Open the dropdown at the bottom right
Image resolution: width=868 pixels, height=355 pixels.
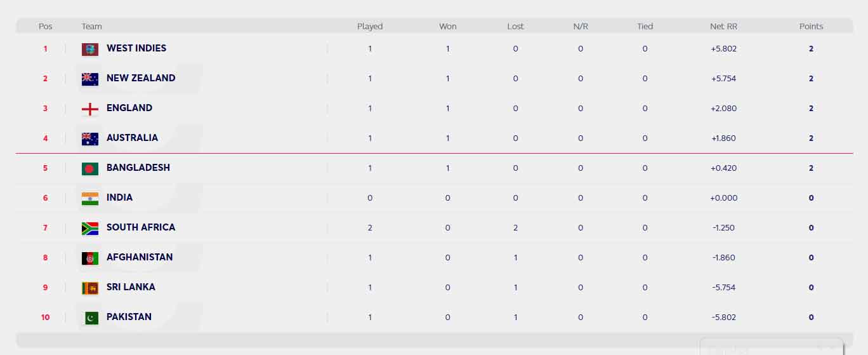(x=772, y=348)
